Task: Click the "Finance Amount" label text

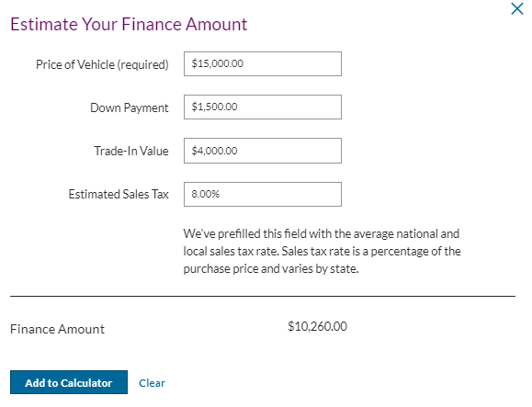Action: [57, 329]
